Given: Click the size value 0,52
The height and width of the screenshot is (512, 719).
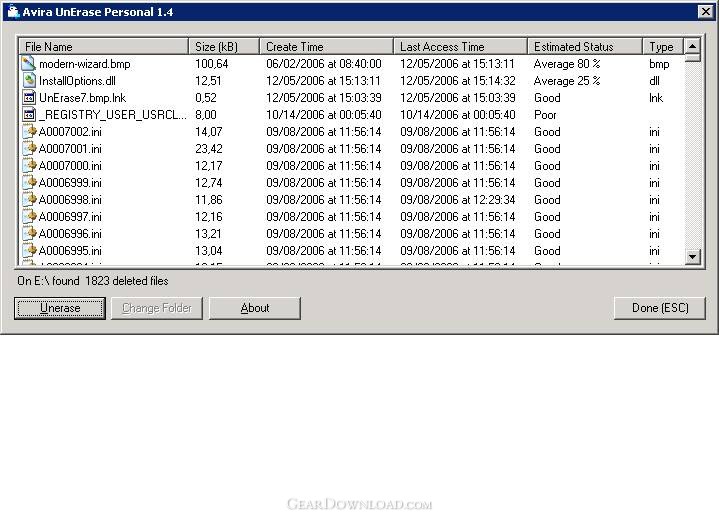Looking at the screenshot, I should pyautogui.click(x=206, y=98).
